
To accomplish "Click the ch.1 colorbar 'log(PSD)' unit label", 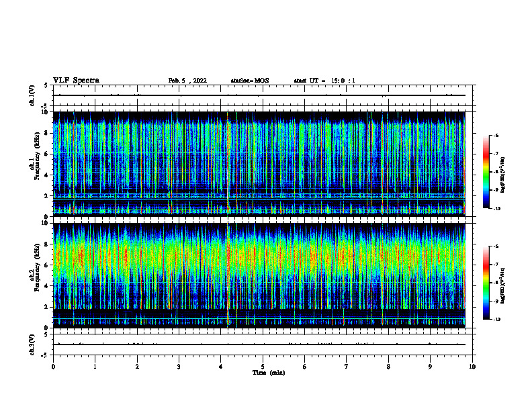I will click(x=502, y=175).
